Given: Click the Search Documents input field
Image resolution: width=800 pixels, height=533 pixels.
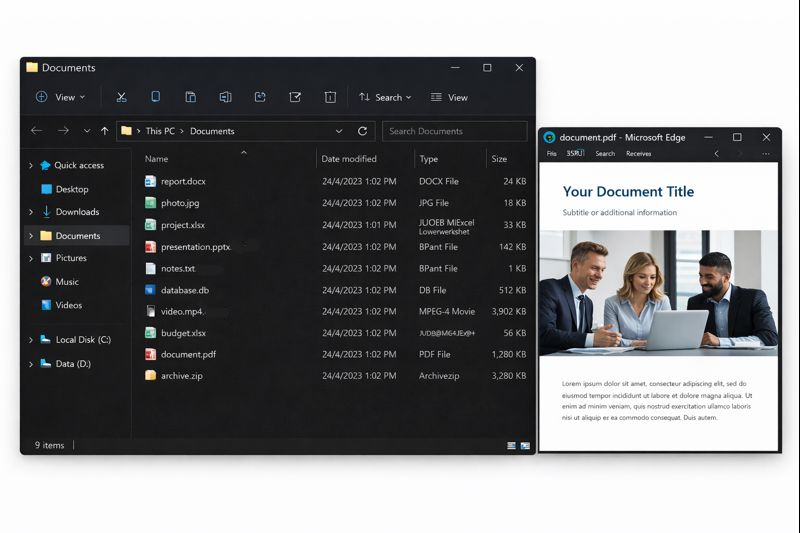Looking at the screenshot, I should click(455, 131).
